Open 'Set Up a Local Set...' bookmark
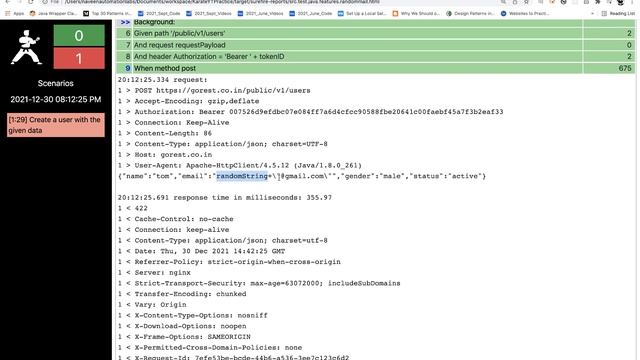Screen dimensions: 640x360 click(x=362, y=13)
